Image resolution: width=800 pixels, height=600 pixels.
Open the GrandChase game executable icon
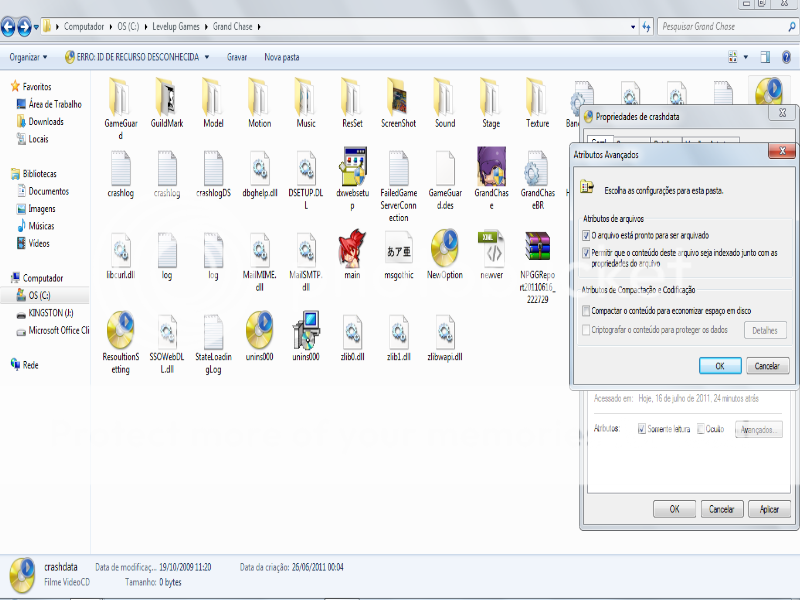pos(491,166)
